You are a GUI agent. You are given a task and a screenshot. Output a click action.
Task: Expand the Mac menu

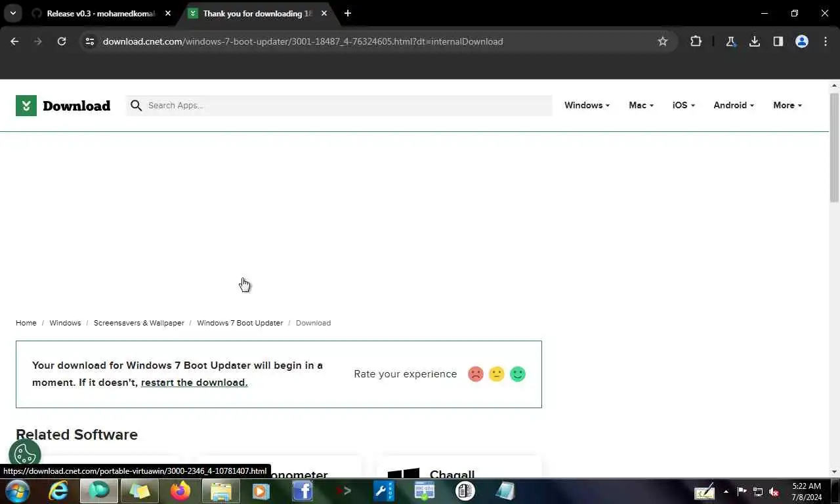[x=641, y=105]
